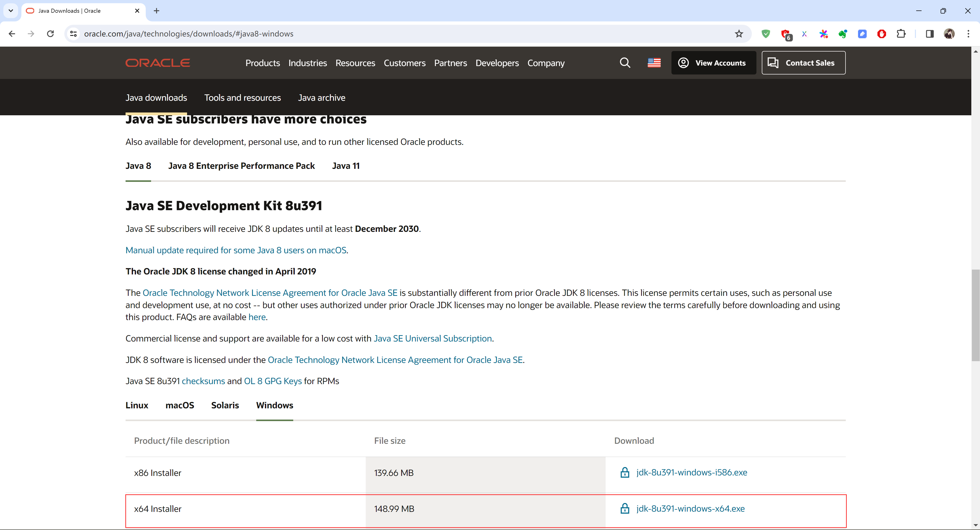Select the Windows platform tab
The image size is (980, 530).
tap(275, 405)
